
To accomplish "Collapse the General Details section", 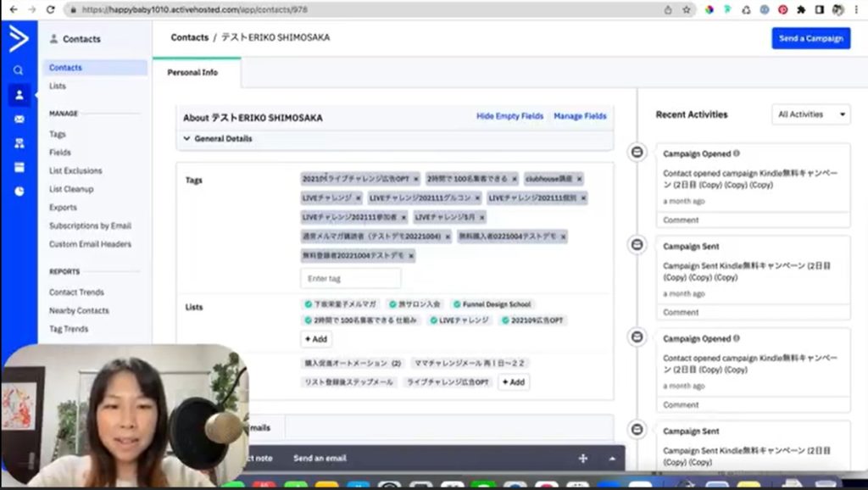I will click(186, 138).
